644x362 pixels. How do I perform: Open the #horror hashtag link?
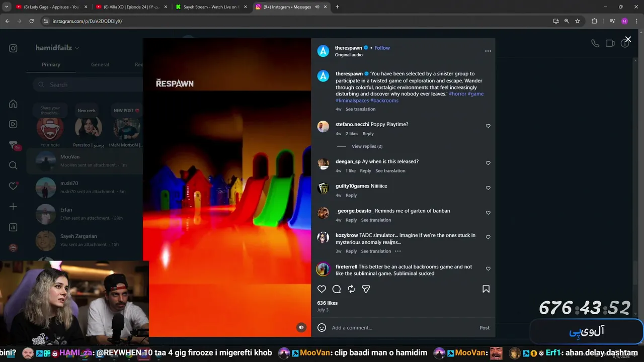[457, 94]
